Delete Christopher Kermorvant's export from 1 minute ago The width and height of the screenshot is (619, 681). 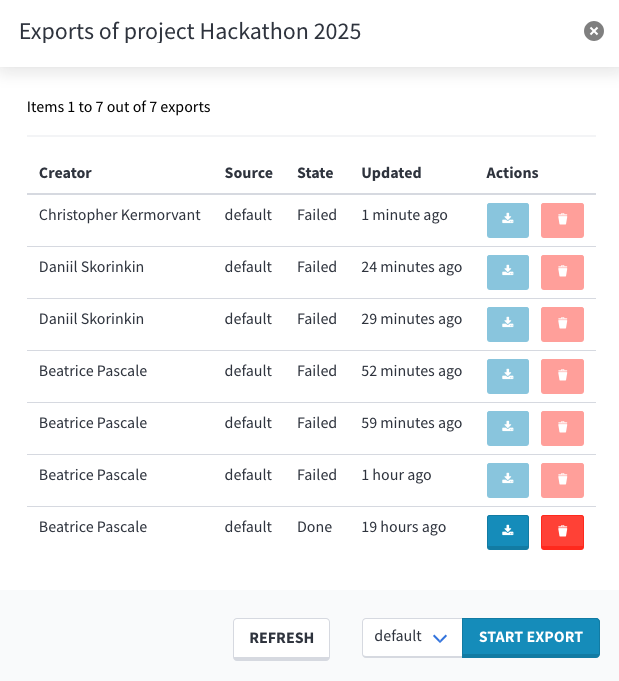pos(562,220)
